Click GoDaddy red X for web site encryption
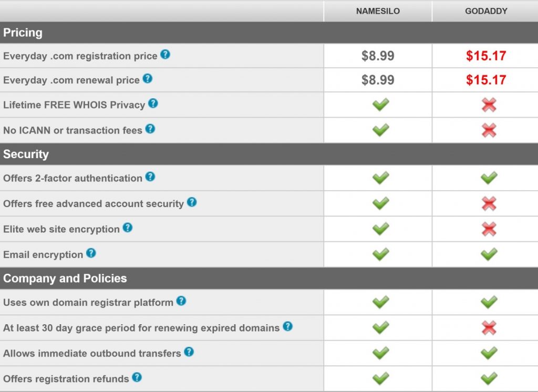This screenshot has width=538, height=392. (x=489, y=229)
